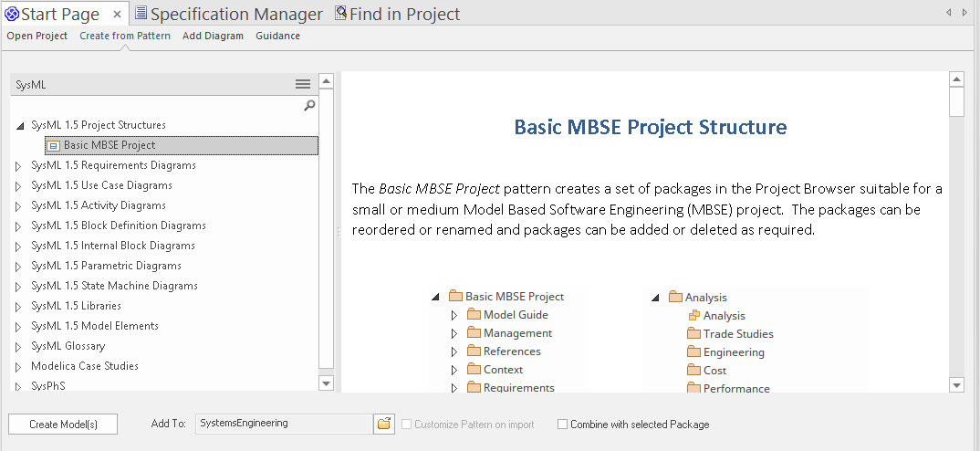980x451 pixels.
Task: Click the folder browse icon beside Add To
Action: click(384, 424)
